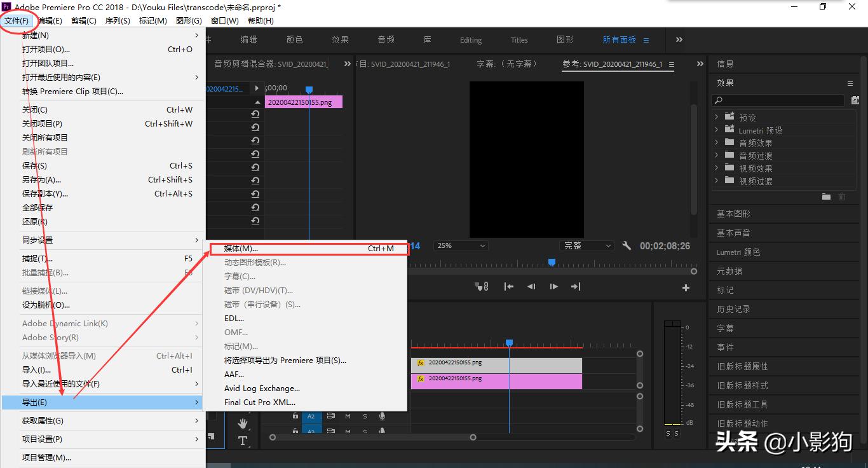Step forward one frame in monitor
This screenshot has height=468, width=868.
(553, 287)
